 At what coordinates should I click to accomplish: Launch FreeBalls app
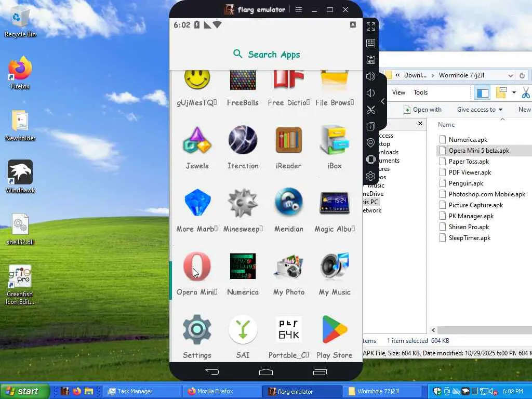pyautogui.click(x=243, y=89)
